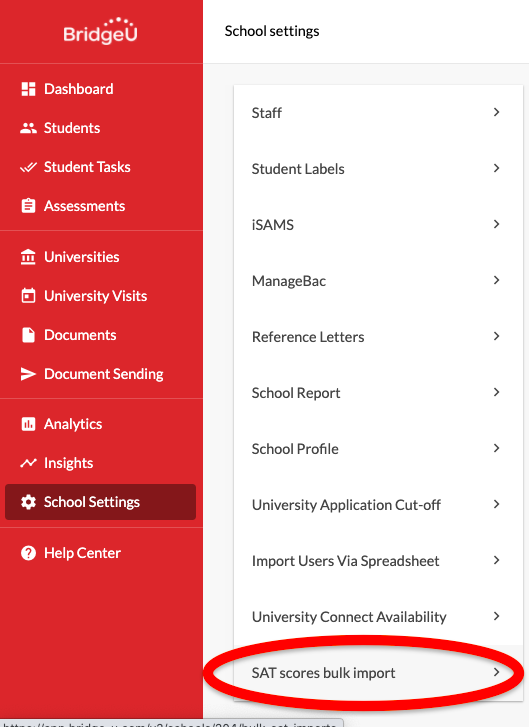Open Universities sidebar item
Image resolution: width=529 pixels, height=727 pixels.
tap(82, 257)
